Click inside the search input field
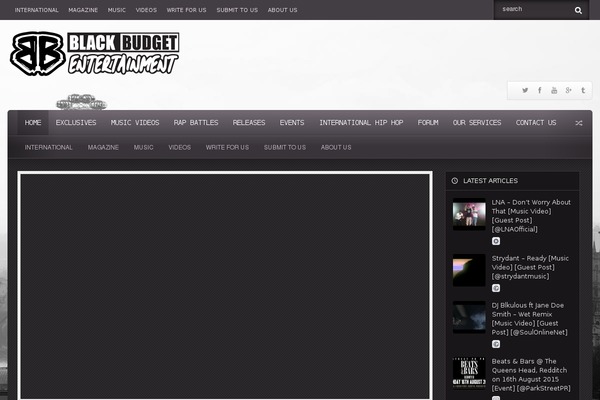 [534, 9]
